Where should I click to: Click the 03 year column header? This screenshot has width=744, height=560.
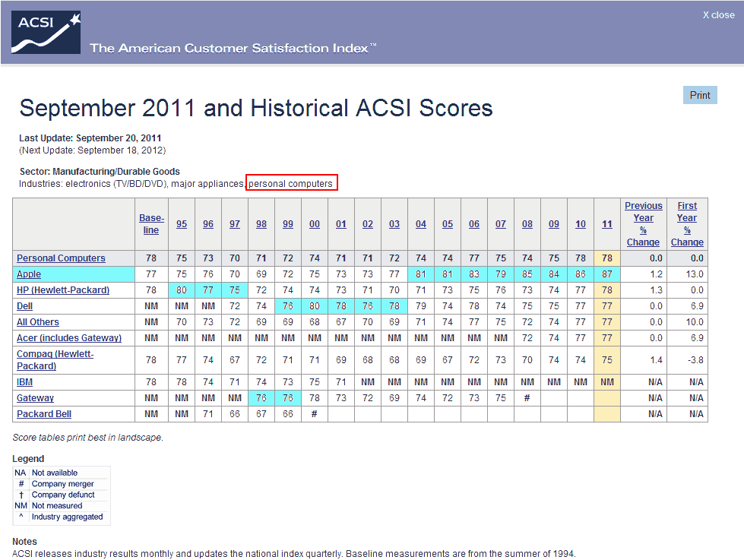coord(394,224)
